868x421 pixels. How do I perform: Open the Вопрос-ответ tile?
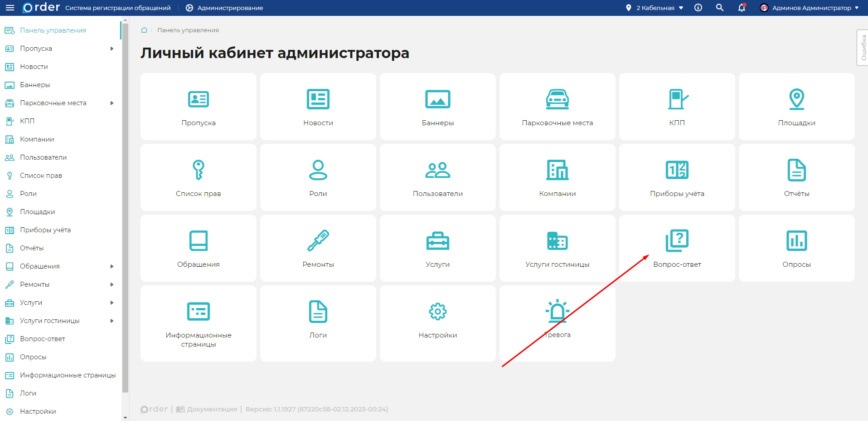pos(677,249)
